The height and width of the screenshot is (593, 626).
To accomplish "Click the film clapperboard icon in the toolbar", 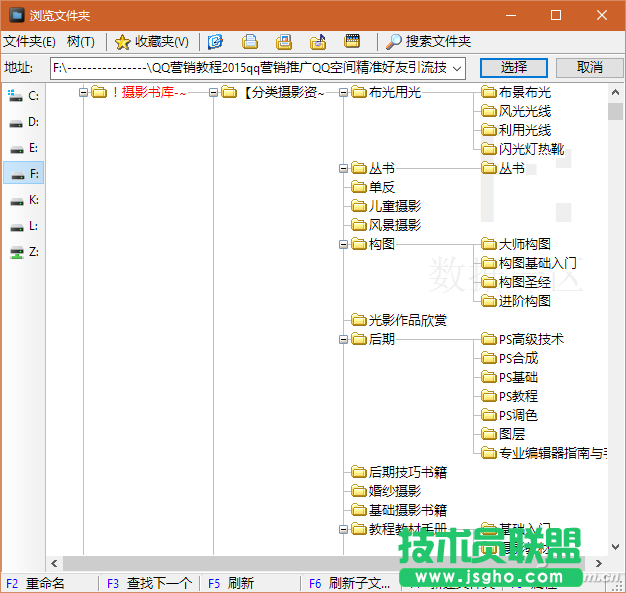I will pyautogui.click(x=352, y=42).
